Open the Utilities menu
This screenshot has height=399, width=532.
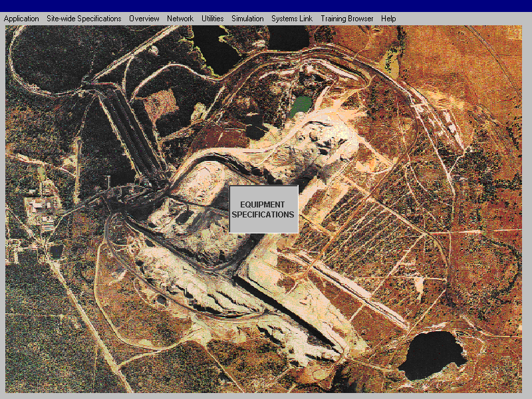[212, 19]
